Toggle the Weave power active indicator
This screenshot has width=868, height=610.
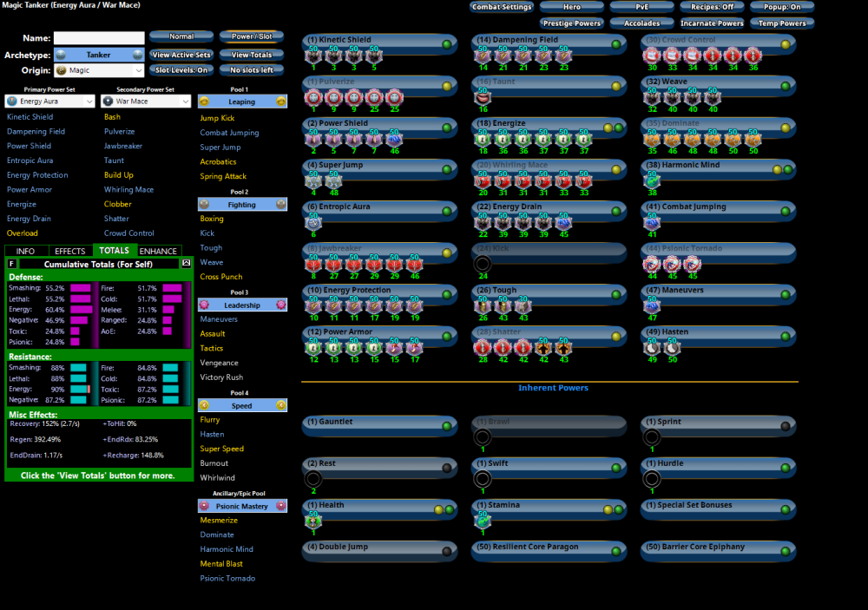pos(785,86)
